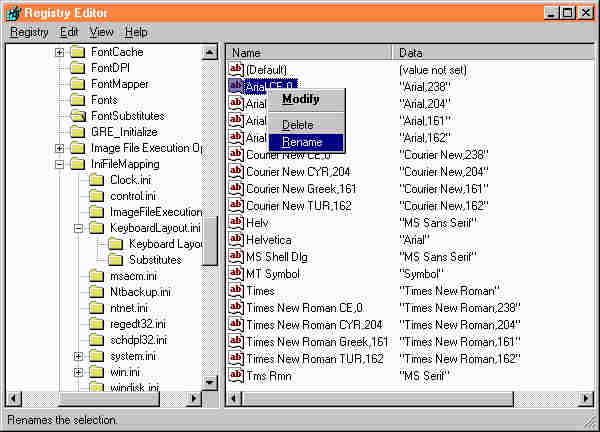Select the Ntbackup.ini folder icon

96,292
